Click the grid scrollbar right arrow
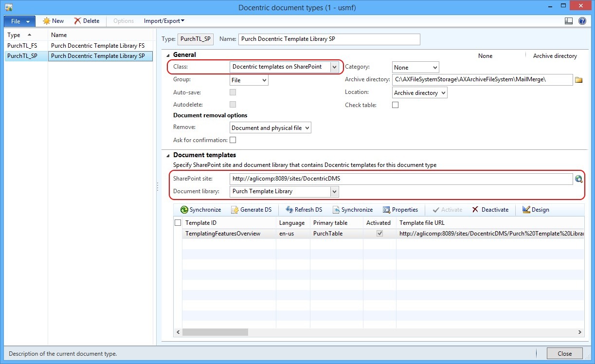The width and height of the screenshot is (595, 364). [580, 332]
